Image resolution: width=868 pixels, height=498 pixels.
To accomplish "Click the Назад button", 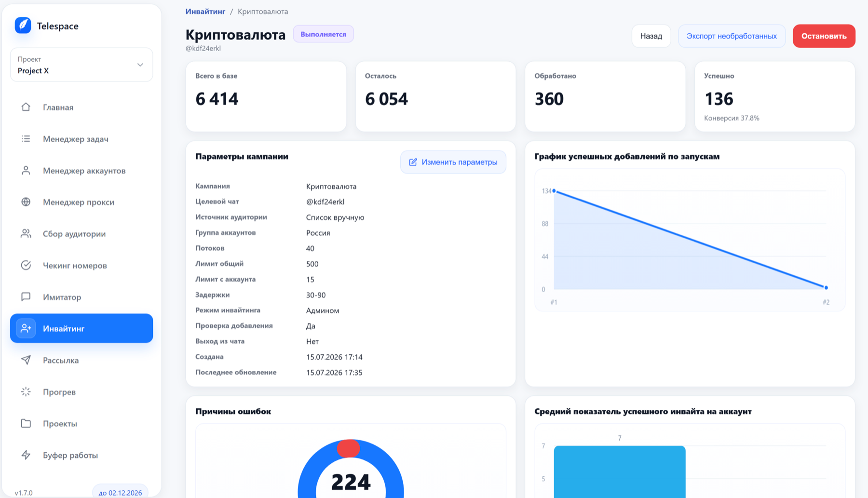I will pyautogui.click(x=651, y=36).
